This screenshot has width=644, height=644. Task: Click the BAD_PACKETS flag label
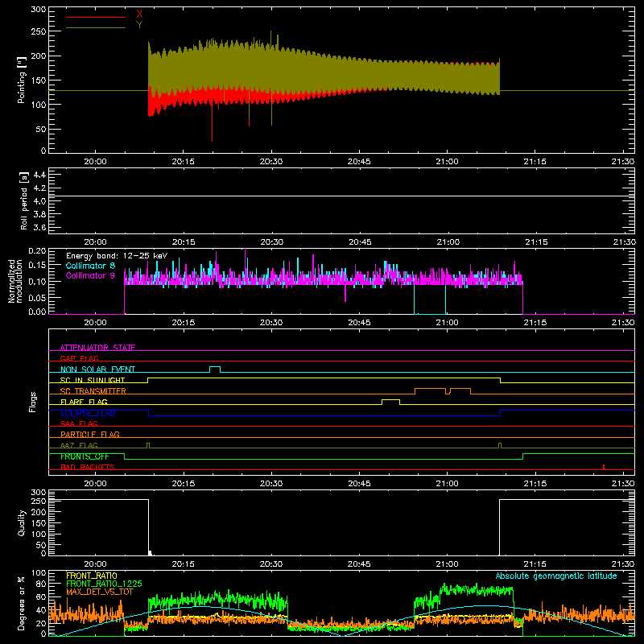(88, 467)
